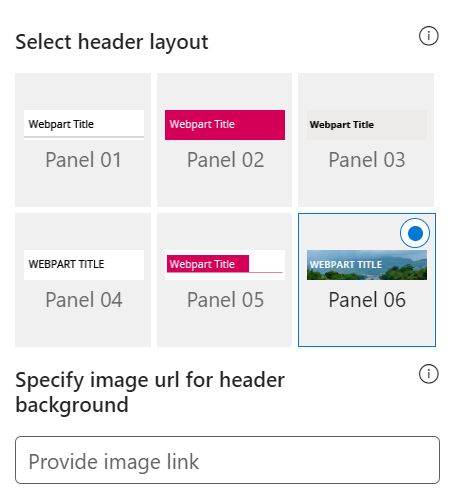The image size is (463, 496).
Task: Click Panel 02 pink title preview
Action: coord(225,125)
